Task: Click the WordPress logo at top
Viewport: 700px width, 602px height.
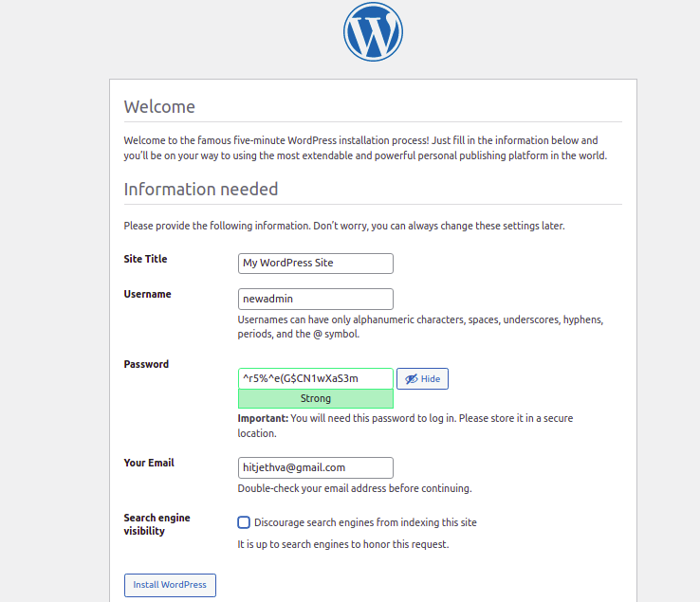Action: coord(373,31)
